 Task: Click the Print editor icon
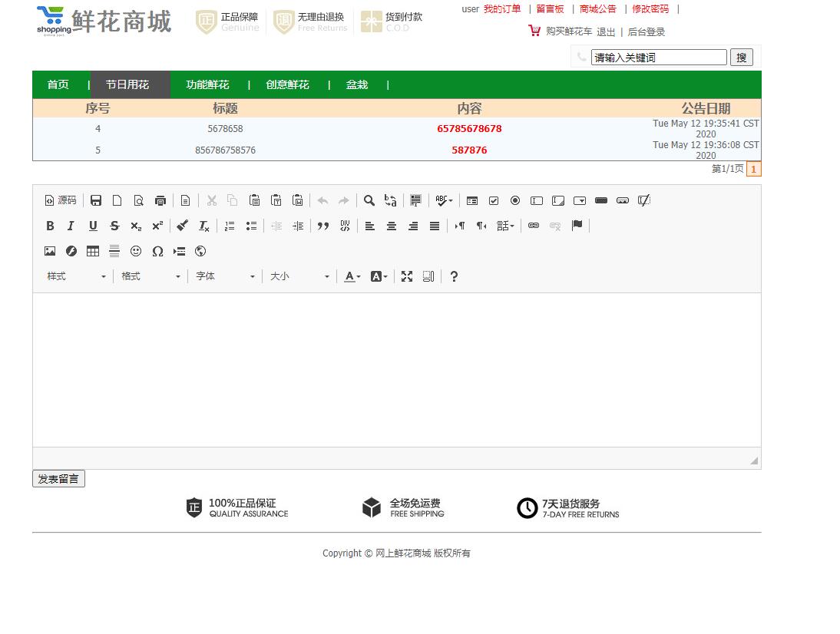click(160, 200)
